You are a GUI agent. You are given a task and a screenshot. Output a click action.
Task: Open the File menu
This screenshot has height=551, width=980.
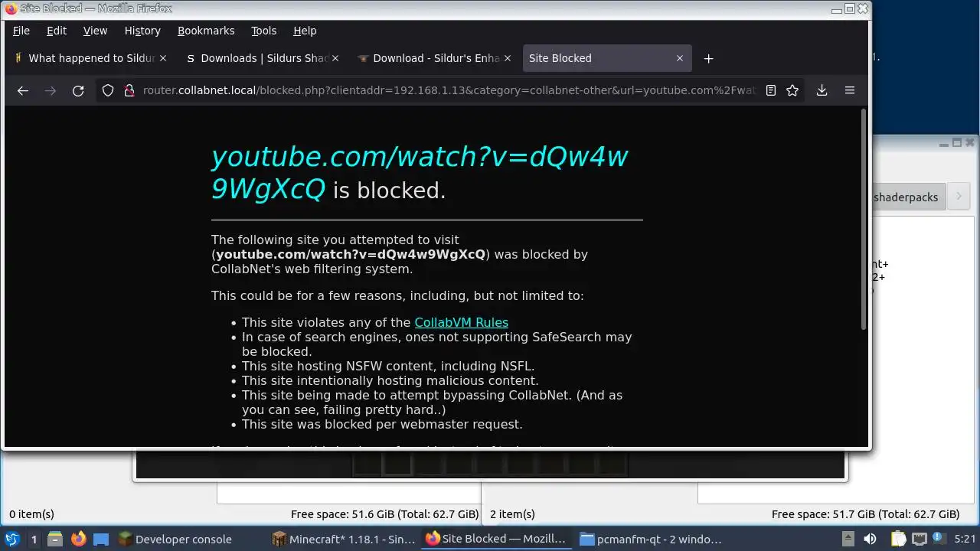click(x=21, y=31)
